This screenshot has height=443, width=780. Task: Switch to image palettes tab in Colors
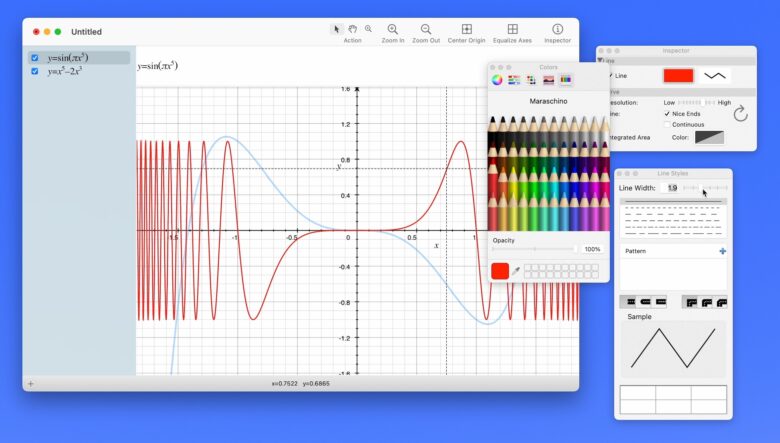(549, 80)
